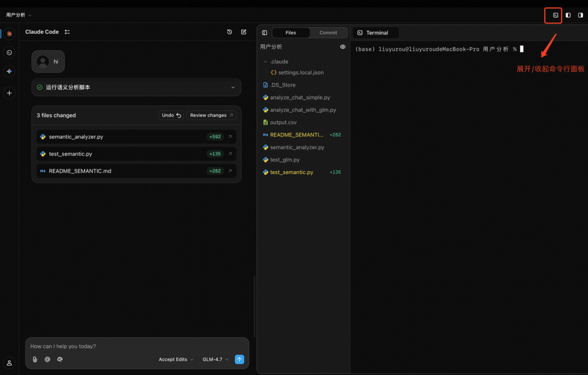Click the 'hi' user message bubble
Viewport: 588px width, 375px height.
(x=48, y=62)
